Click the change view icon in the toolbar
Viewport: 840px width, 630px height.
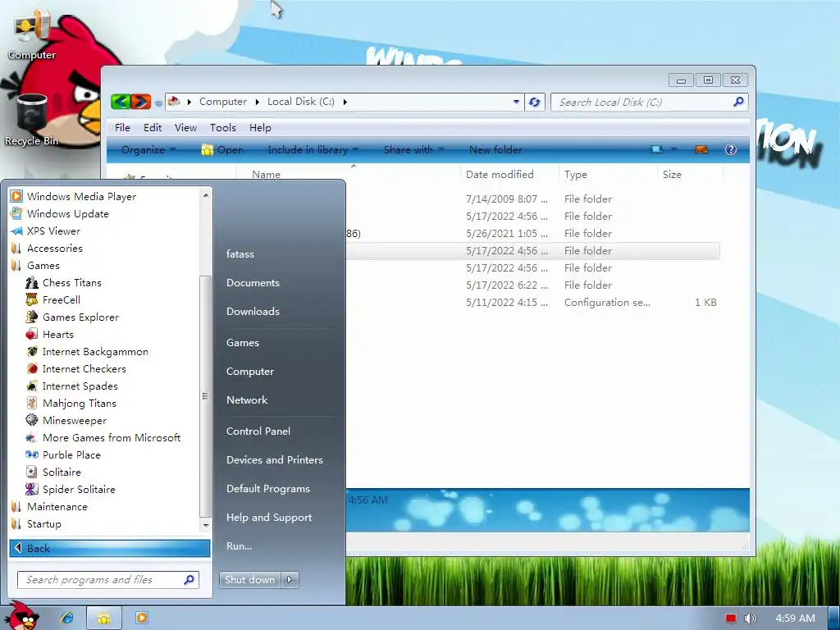click(x=656, y=149)
